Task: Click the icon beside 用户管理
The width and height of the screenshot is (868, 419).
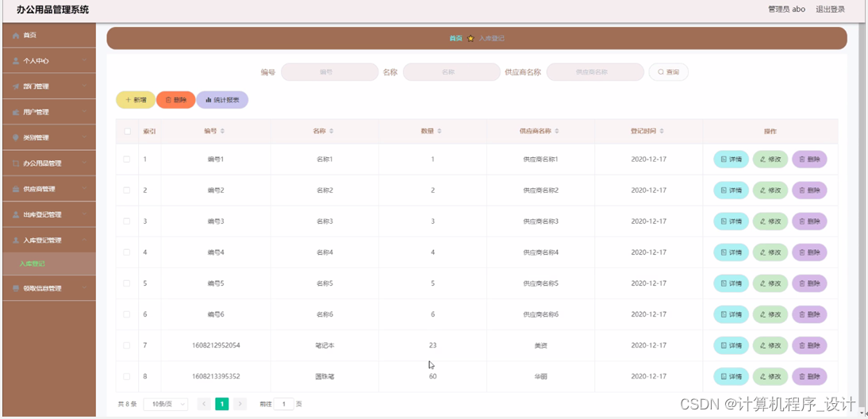Action: point(16,112)
